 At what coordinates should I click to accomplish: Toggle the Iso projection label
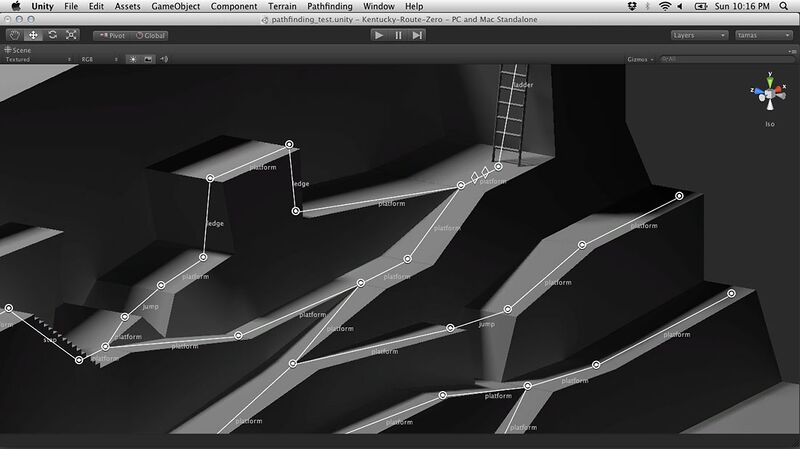coord(770,124)
